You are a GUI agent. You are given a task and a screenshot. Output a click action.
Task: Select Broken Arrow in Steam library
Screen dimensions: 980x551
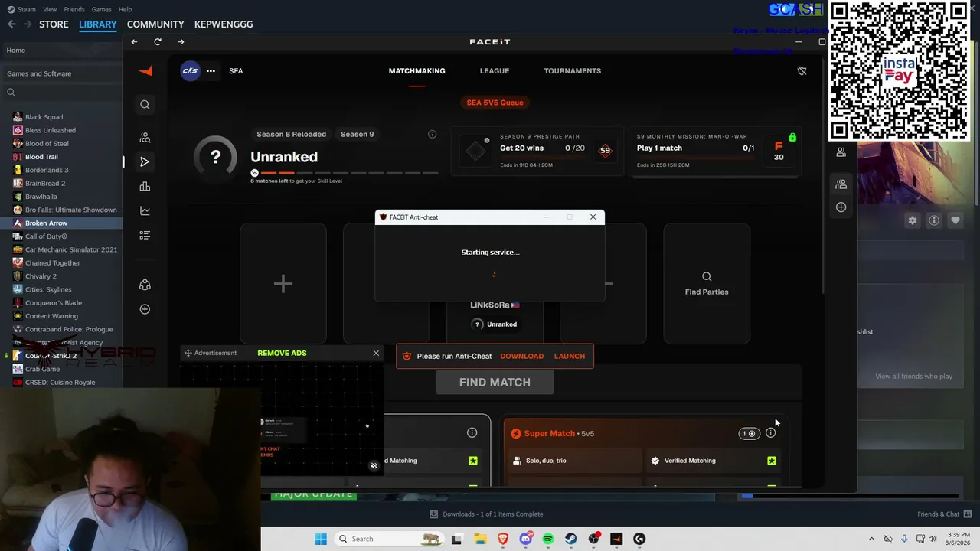coord(61,223)
